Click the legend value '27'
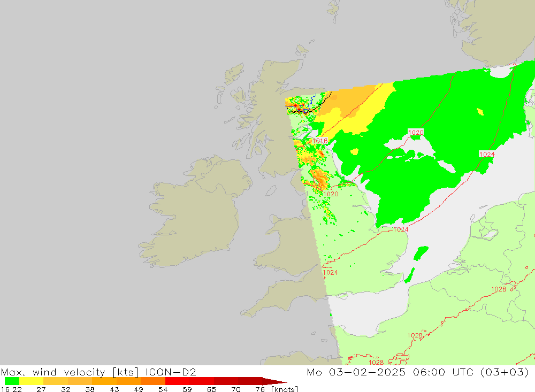 [41, 389]
